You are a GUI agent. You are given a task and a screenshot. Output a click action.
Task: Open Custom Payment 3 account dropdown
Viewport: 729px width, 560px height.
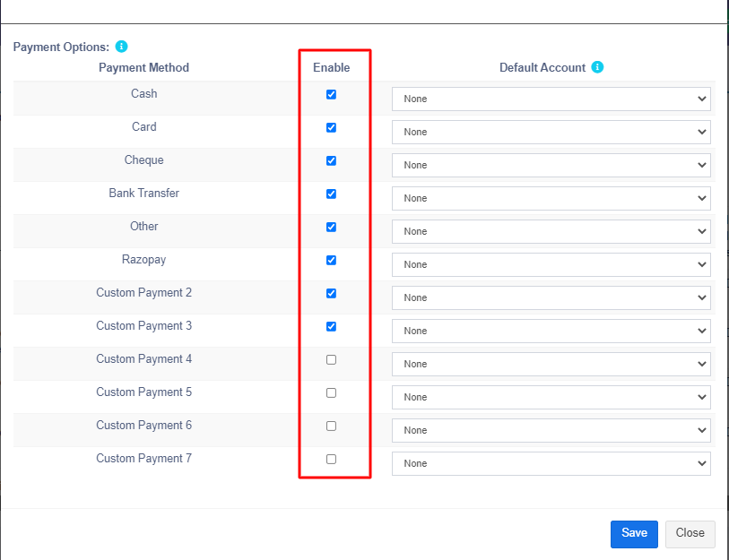click(x=551, y=331)
